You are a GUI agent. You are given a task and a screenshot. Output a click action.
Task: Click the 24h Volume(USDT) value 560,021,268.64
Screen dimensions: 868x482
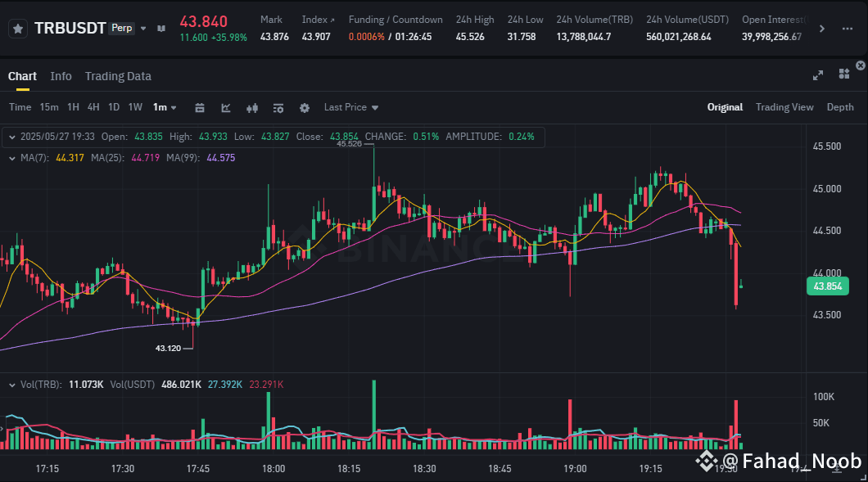(679, 37)
